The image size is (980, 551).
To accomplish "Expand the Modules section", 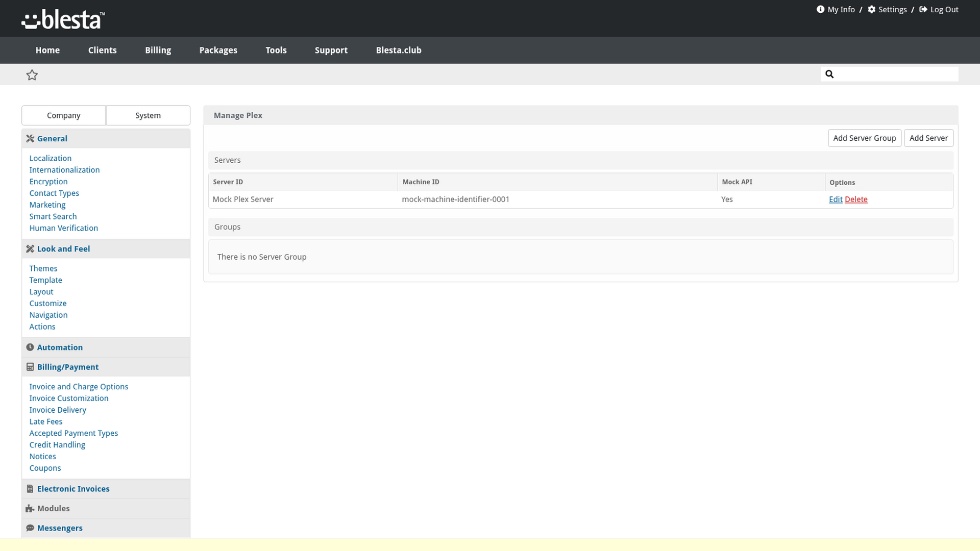I will coord(106,509).
